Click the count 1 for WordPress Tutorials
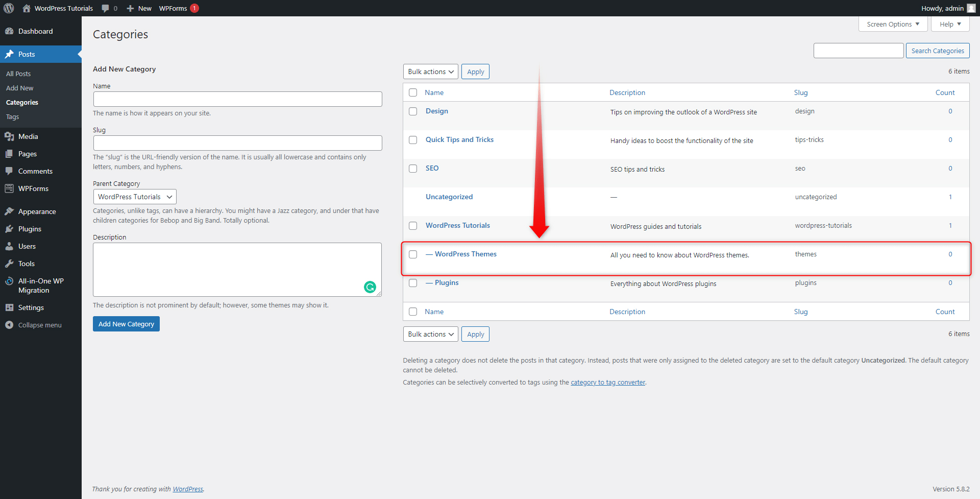Viewport: 980px width, 499px height. click(x=950, y=225)
